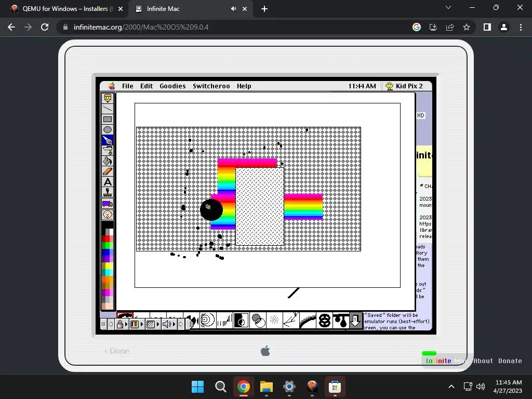Open the File menu
The width and height of the screenshot is (532, 399).
pyautogui.click(x=128, y=86)
